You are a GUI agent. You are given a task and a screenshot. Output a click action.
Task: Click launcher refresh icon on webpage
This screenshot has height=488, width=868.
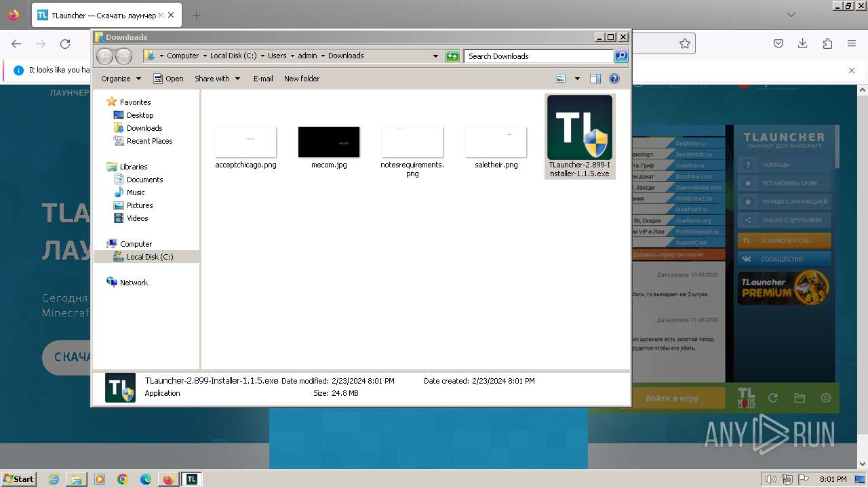click(772, 398)
